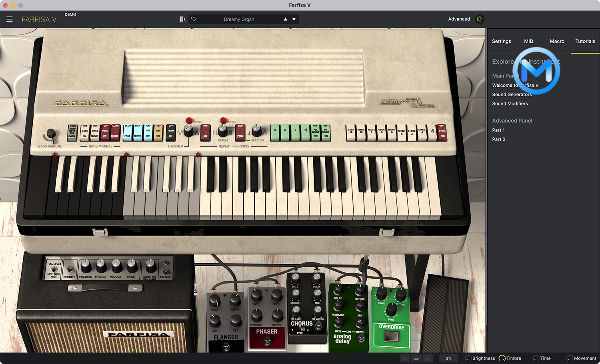600x364 pixels.
Task: Switch to the Tutorials tab
Action: 585,41
